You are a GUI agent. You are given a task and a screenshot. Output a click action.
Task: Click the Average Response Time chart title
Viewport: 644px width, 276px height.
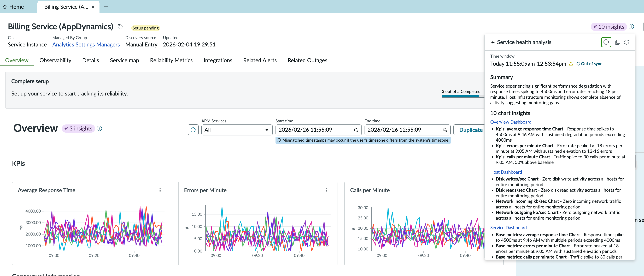[46, 190]
